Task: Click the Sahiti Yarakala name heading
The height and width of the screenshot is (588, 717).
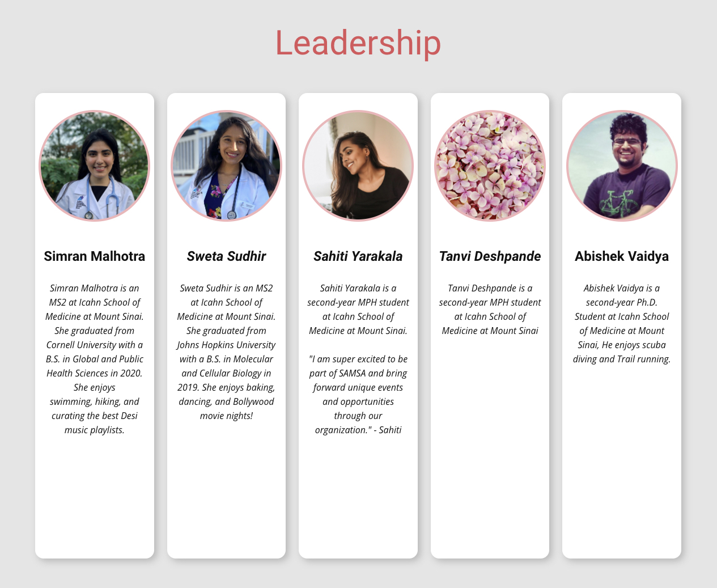Action: tap(358, 256)
